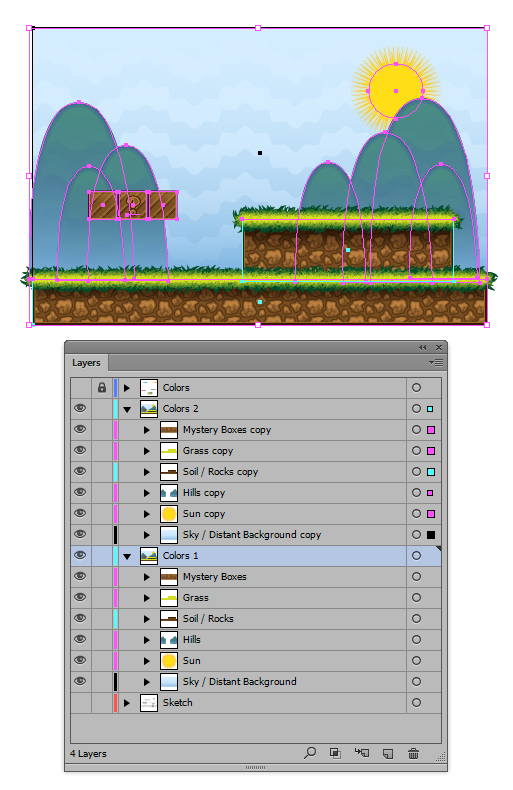Click cyan selection square of Soil / Rocks copy
The height and width of the screenshot is (790, 513).
click(431, 472)
